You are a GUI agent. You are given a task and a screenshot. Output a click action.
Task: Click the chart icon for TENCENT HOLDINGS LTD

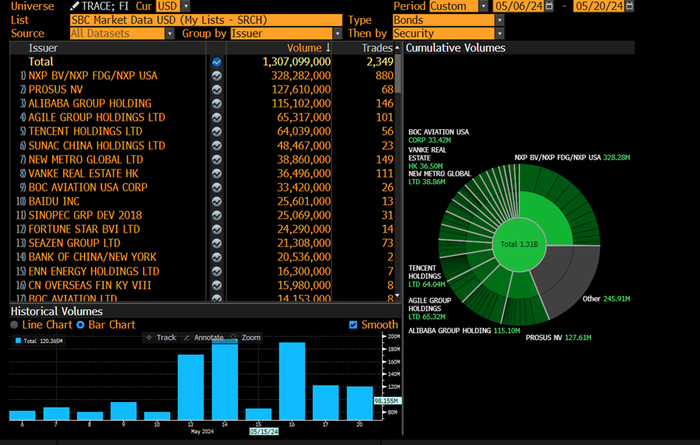point(217,131)
